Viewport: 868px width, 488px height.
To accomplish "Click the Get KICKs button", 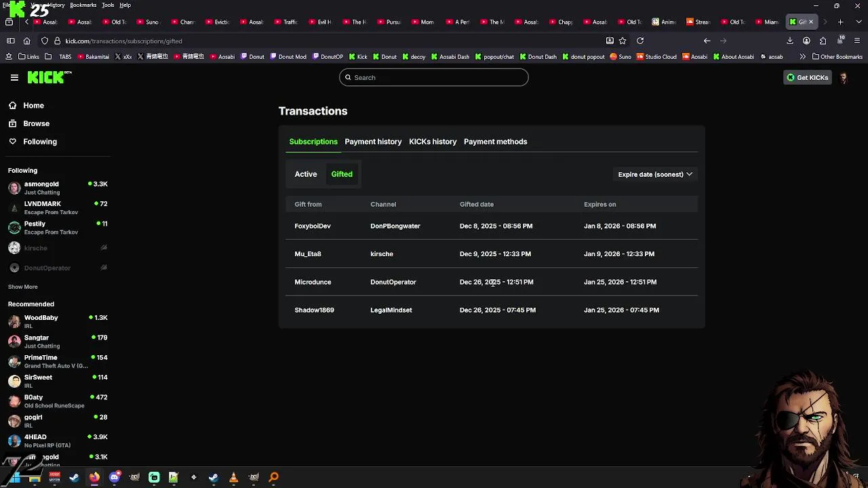I will coord(807,77).
